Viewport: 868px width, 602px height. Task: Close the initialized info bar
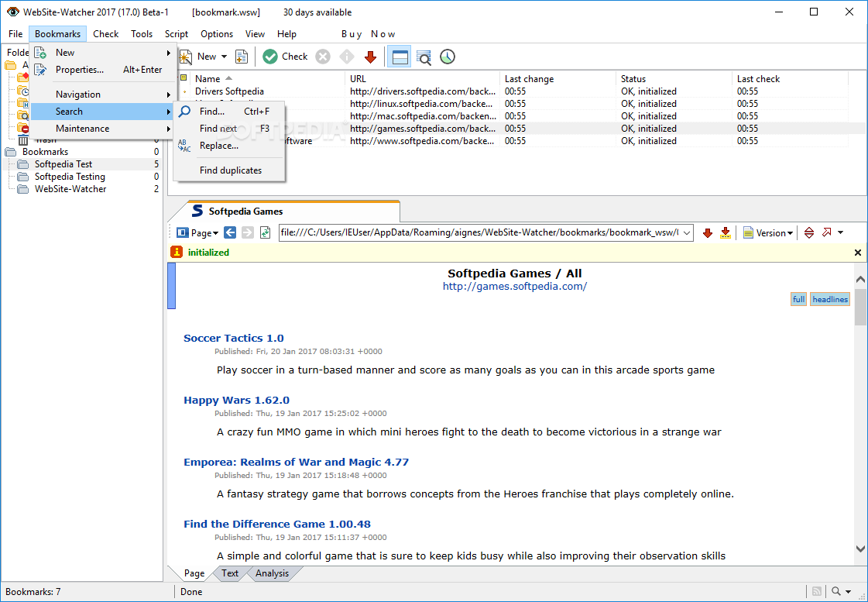pyautogui.click(x=857, y=253)
